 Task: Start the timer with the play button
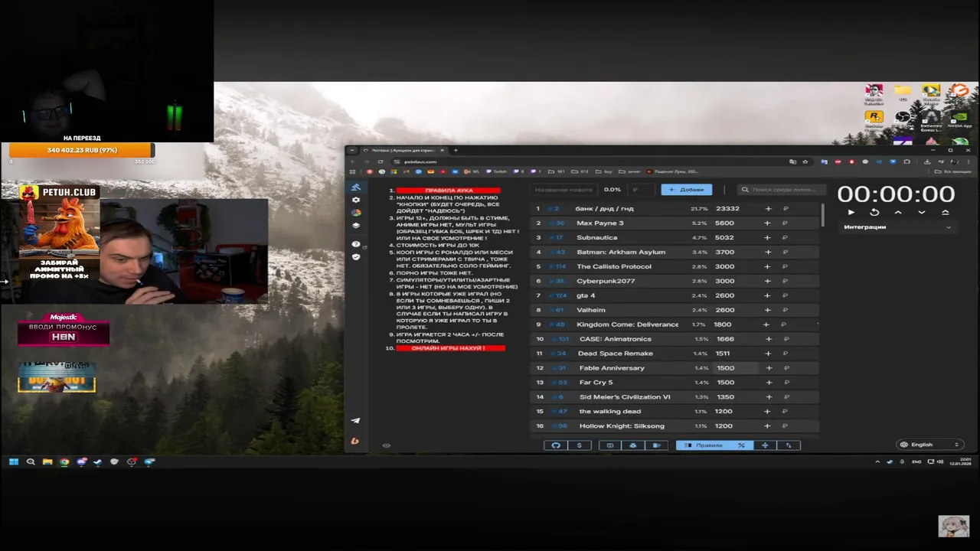click(x=851, y=212)
